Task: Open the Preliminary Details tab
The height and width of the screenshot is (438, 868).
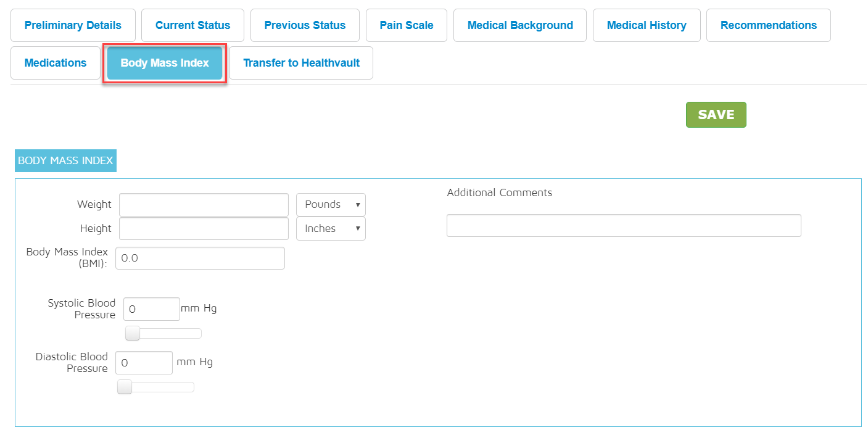Action: coord(73,25)
